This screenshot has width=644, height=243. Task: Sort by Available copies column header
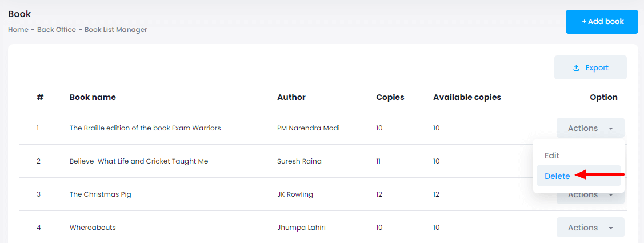pyautogui.click(x=467, y=97)
